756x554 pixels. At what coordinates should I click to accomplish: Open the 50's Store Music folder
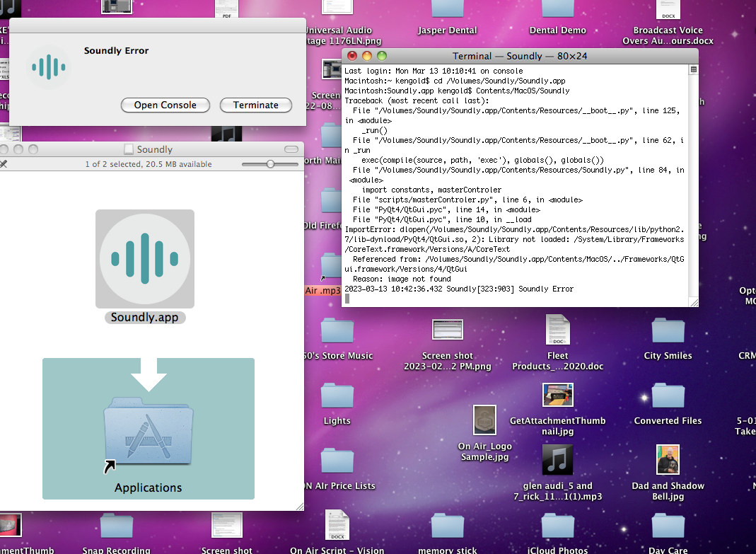337,331
